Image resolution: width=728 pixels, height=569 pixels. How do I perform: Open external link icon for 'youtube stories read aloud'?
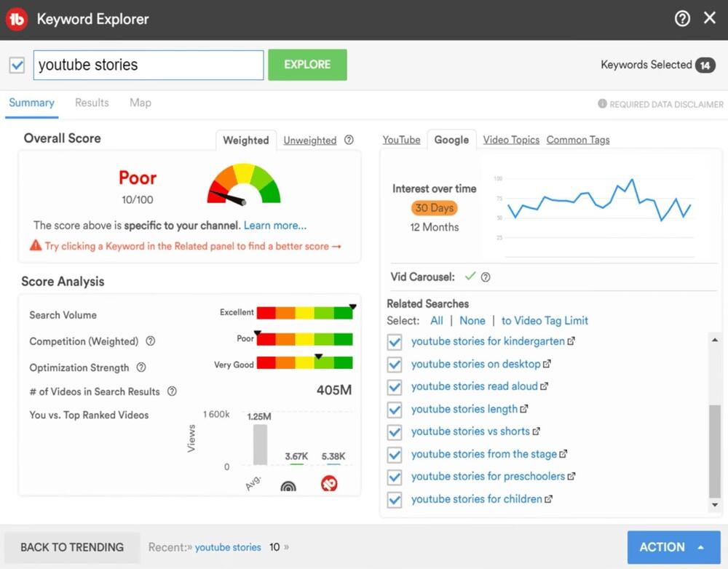(544, 386)
